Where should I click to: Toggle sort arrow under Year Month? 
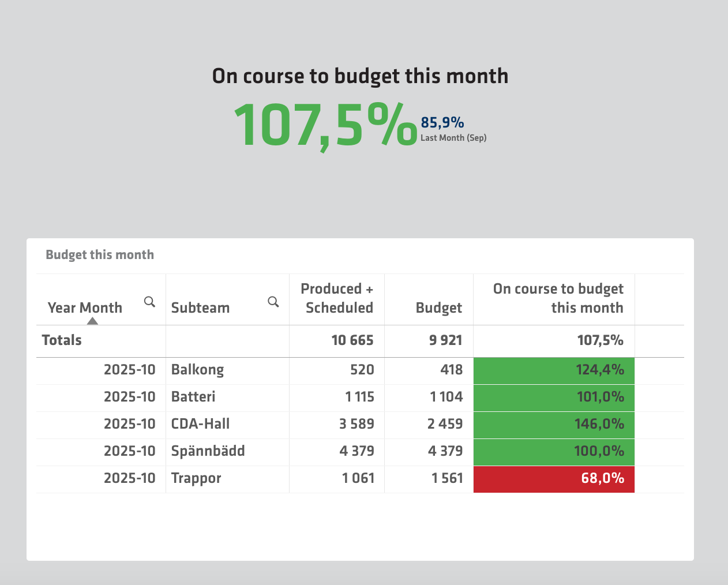92,321
